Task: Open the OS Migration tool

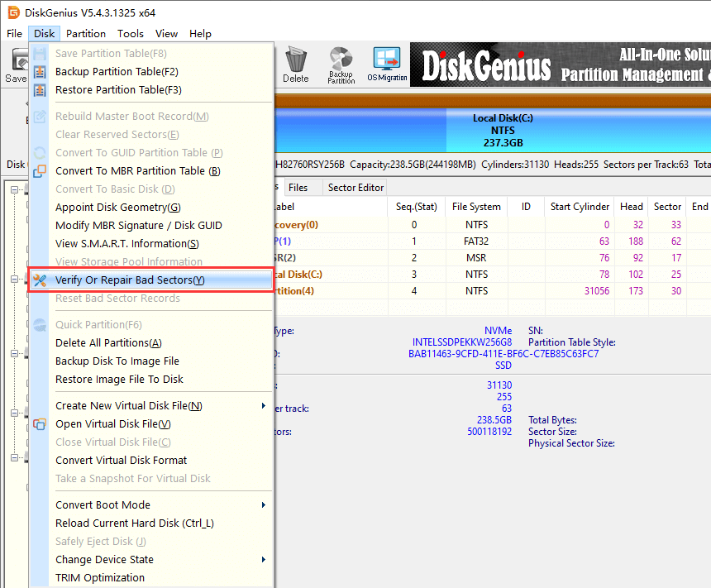Action: (387, 65)
